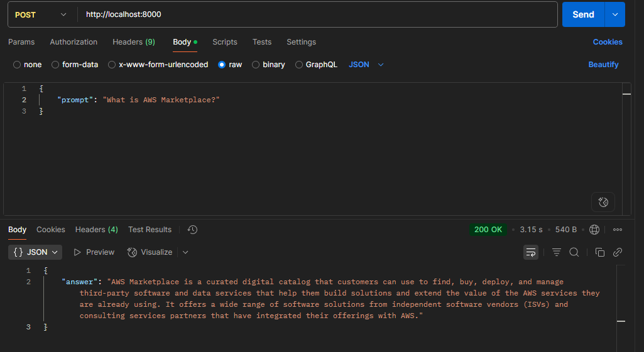644x352 pixels.
Task: Select the request Body tab
Action: point(185,42)
